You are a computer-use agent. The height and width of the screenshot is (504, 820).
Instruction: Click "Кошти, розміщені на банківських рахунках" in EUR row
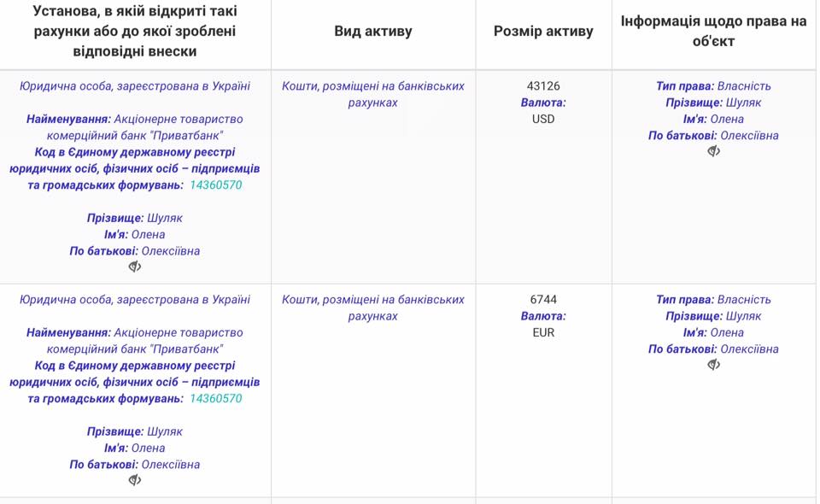click(x=373, y=308)
